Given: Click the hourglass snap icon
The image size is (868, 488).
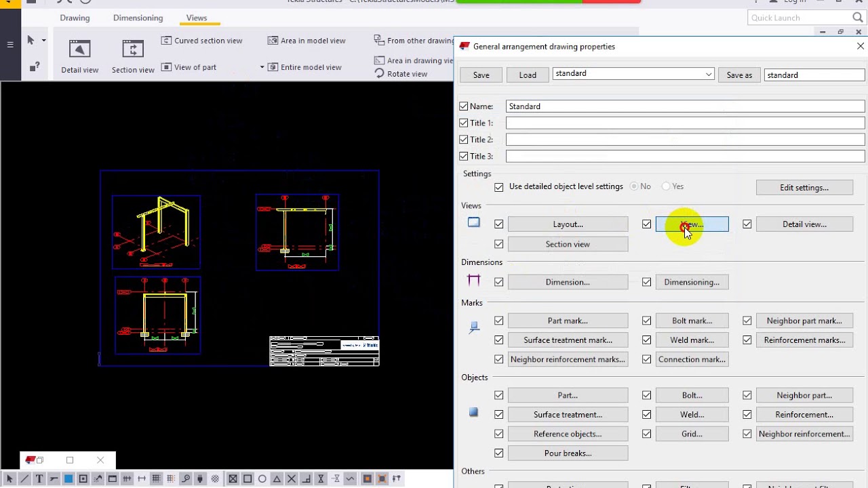Looking at the screenshot, I should point(321,479).
